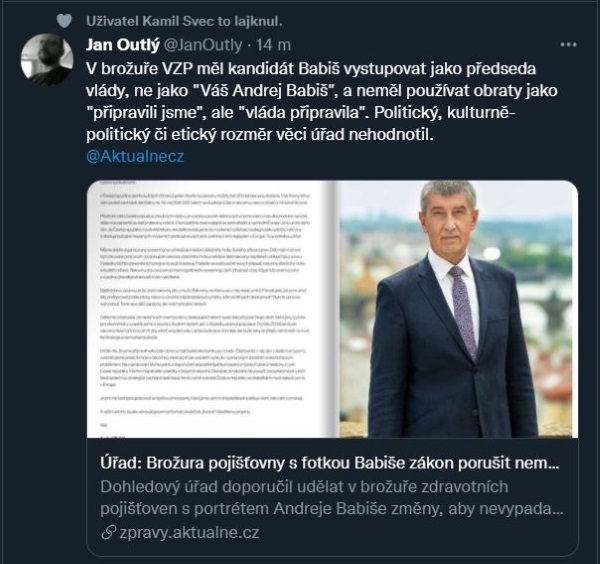Open the Babiš brochure preview image
The image size is (600, 564).
(x=332, y=309)
